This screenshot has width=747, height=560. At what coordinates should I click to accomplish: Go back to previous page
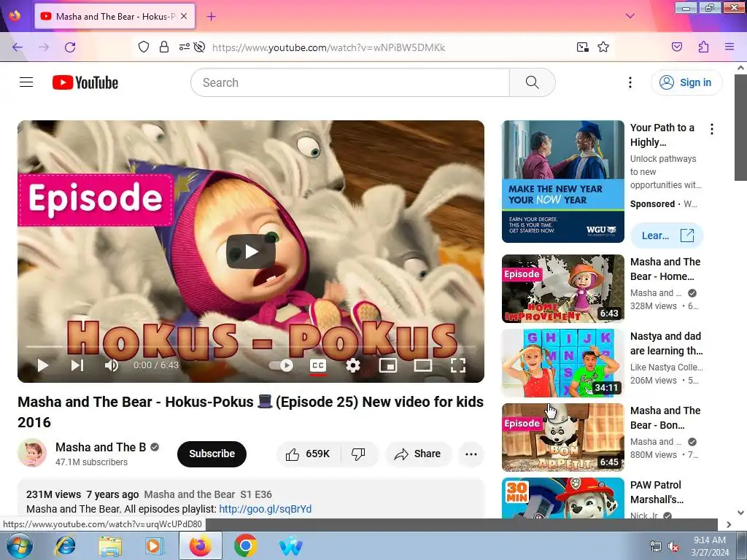[18, 47]
